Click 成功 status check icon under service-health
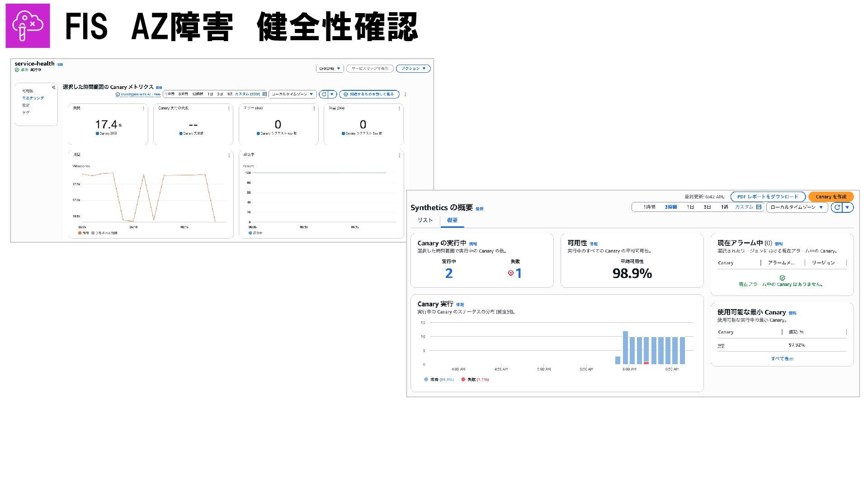The width and height of the screenshot is (868, 488). coord(17,70)
